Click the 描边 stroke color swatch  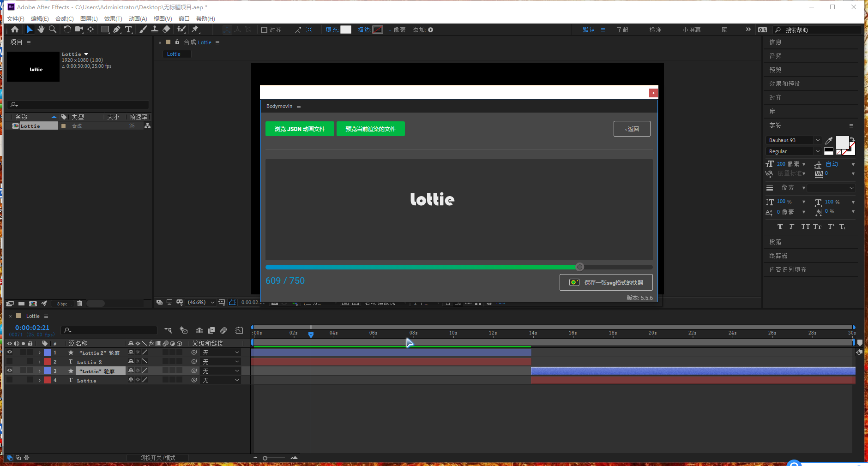tap(378, 30)
